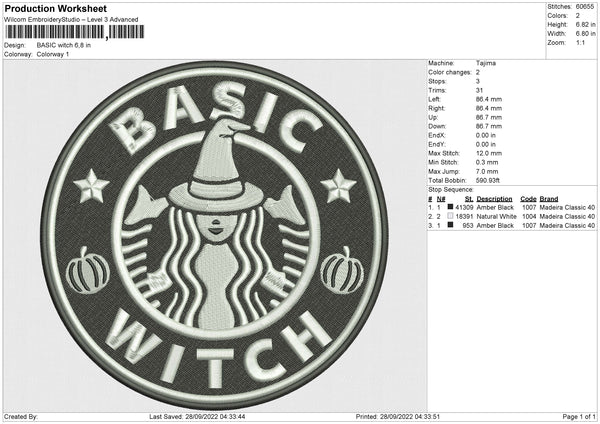Click the Max Stitch value 12.0 mm
The image size is (600, 424).
489,153
